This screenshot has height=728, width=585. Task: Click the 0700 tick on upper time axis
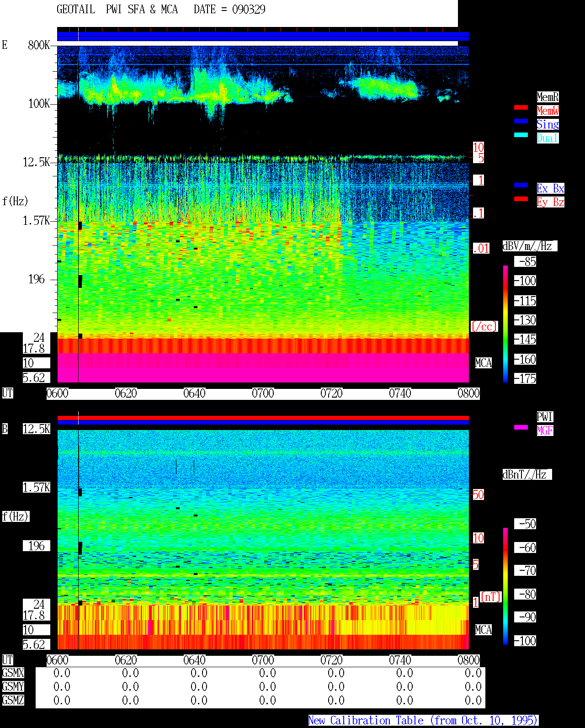[x=263, y=393]
